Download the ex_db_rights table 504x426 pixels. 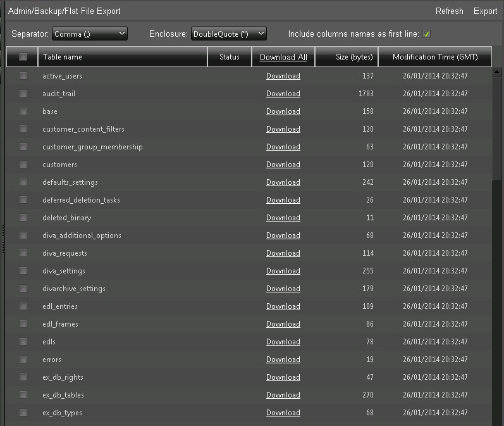(283, 377)
